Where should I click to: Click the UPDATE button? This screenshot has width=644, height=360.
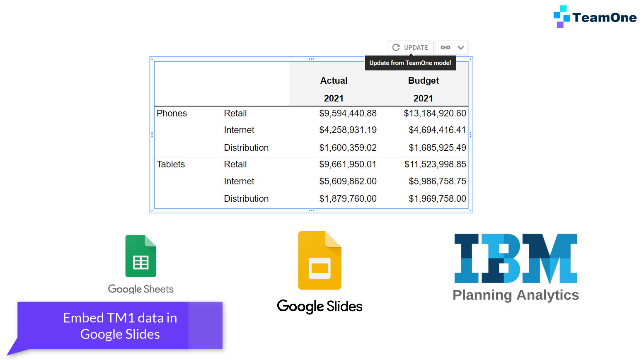410,47
